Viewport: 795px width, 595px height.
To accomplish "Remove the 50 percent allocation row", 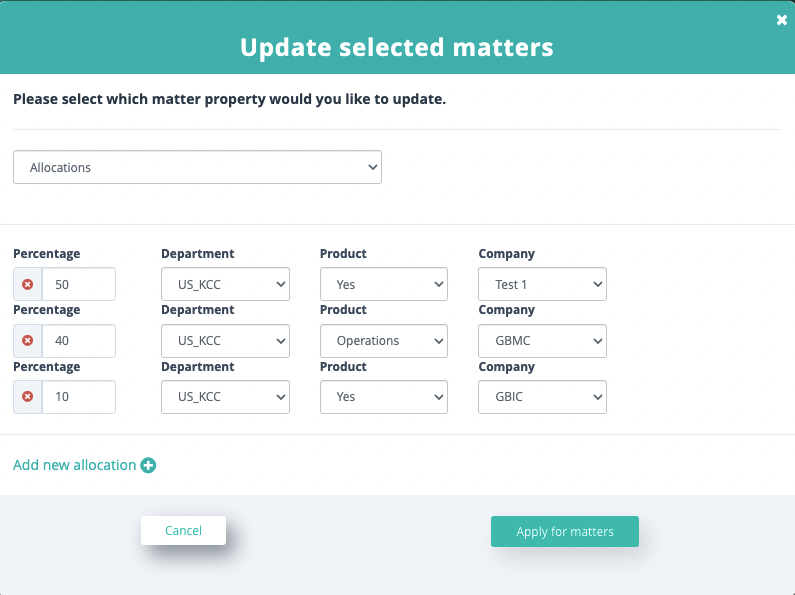I will [28, 284].
